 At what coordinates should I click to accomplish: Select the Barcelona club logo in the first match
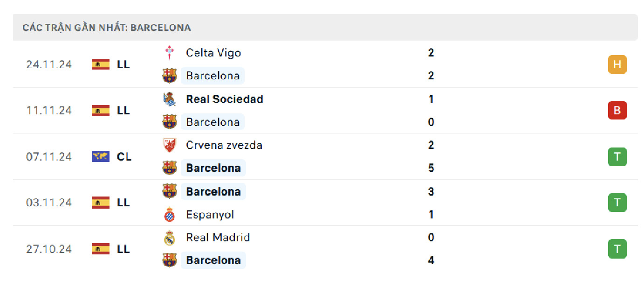click(x=169, y=76)
